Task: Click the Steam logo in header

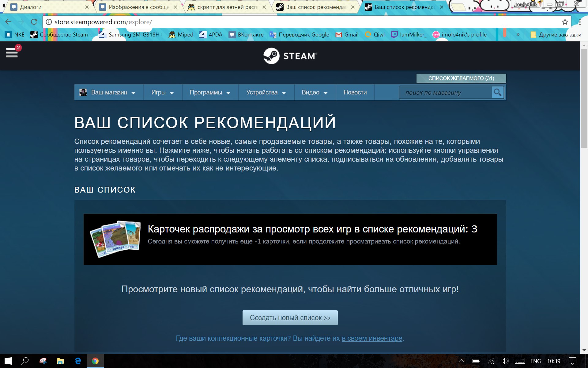Action: tap(290, 56)
